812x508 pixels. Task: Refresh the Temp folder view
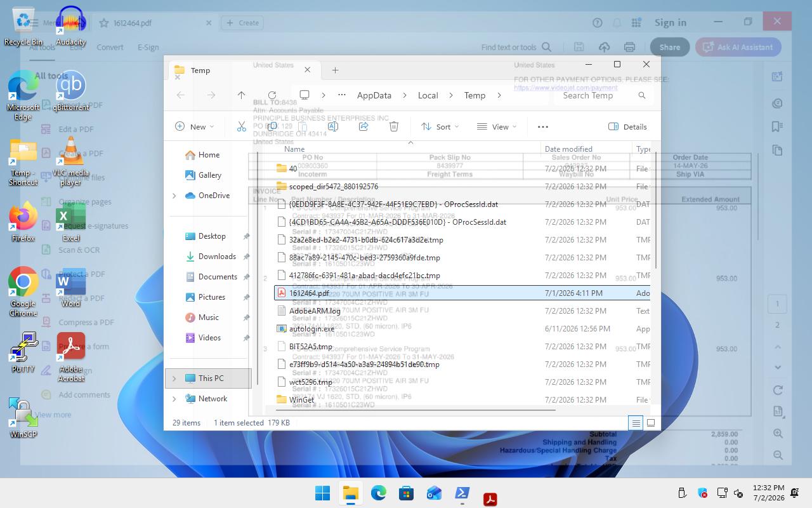pyautogui.click(x=272, y=95)
